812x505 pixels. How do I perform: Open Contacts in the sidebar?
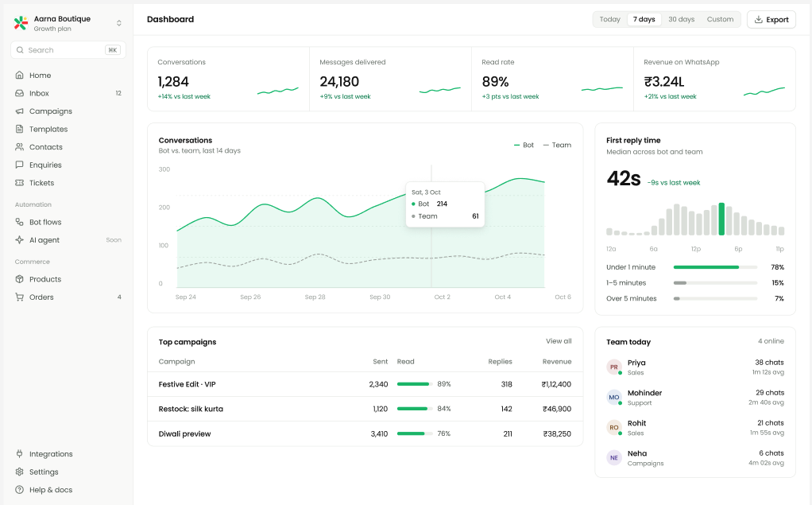(68, 147)
